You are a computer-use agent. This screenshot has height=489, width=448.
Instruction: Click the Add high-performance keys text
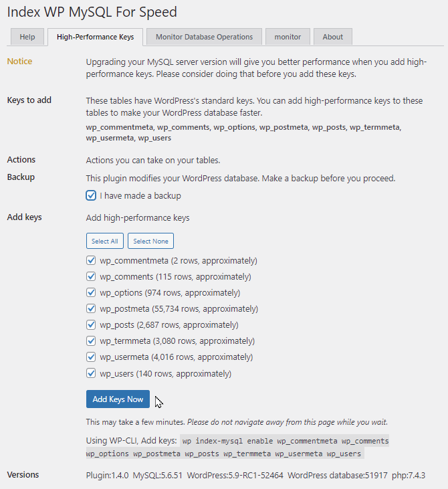(138, 217)
